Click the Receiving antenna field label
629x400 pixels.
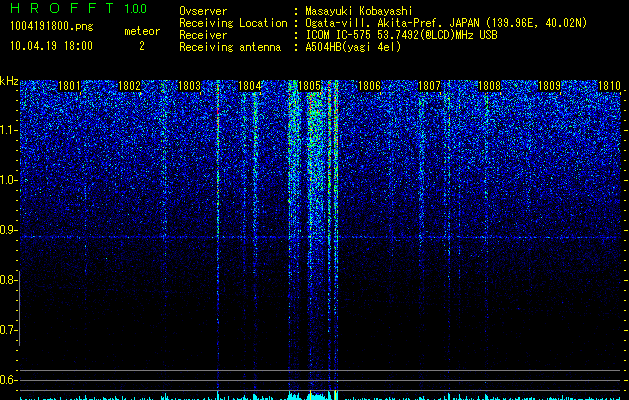pos(230,47)
